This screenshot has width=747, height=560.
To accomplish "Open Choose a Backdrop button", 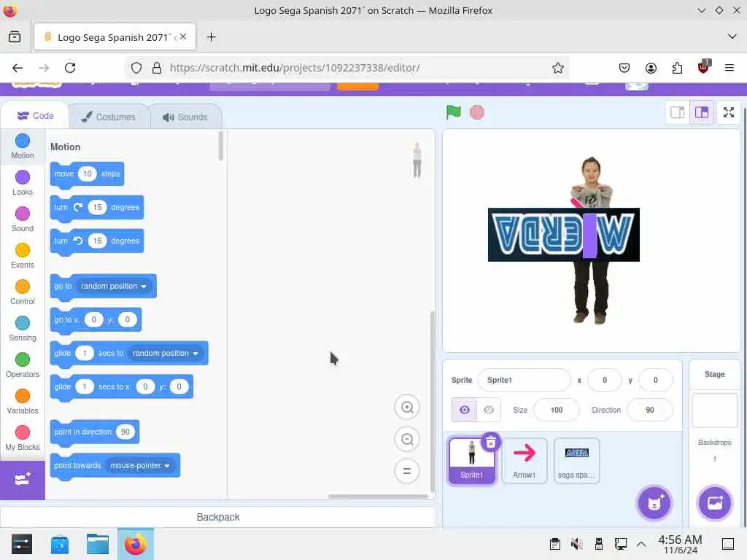I will (x=715, y=503).
